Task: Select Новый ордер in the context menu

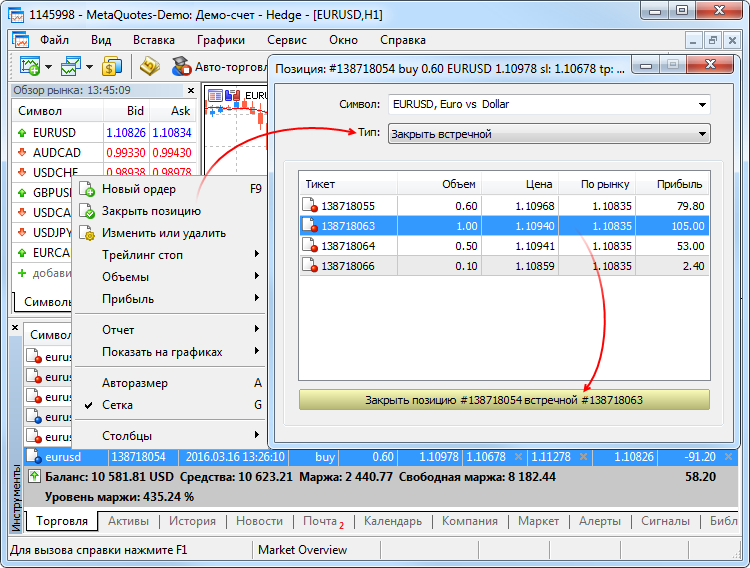Action: click(170, 189)
